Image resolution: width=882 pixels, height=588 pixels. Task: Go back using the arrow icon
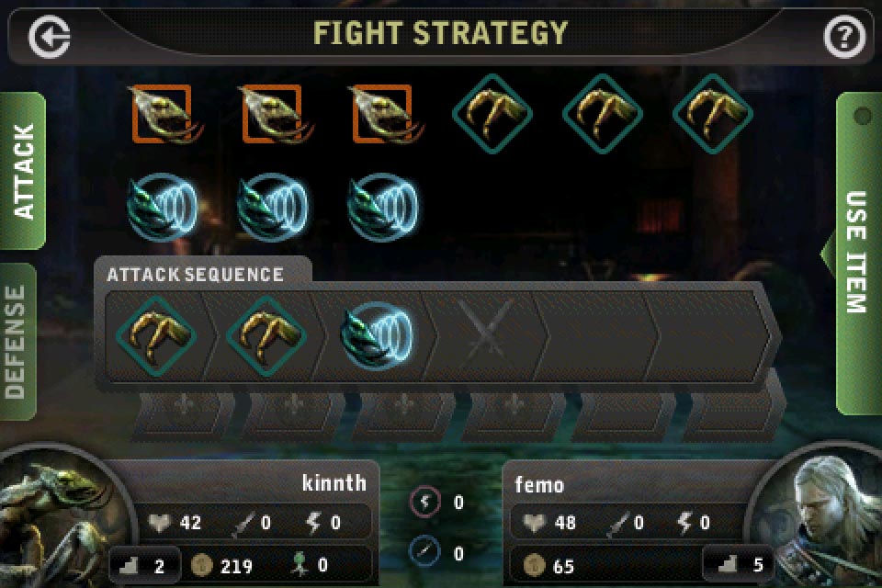[50, 37]
